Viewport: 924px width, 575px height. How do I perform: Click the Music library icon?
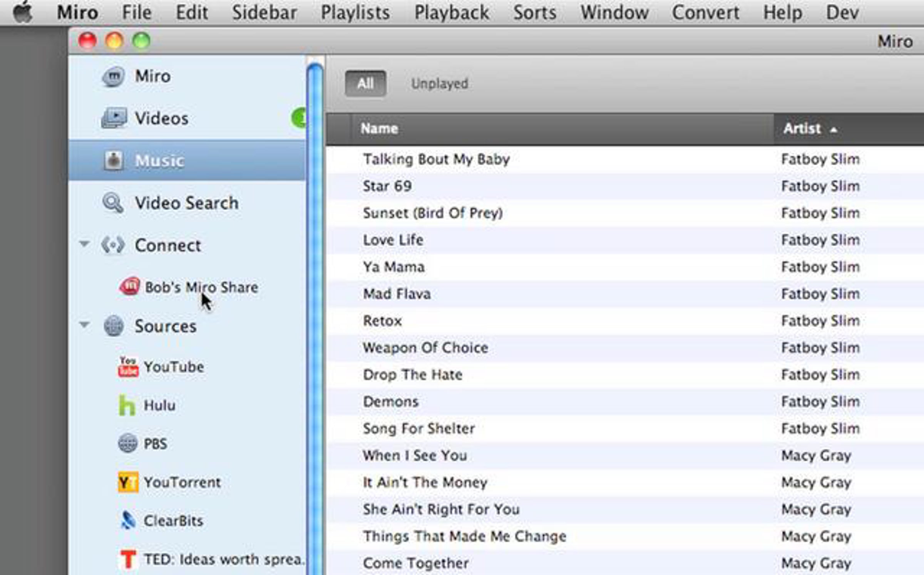pyautogui.click(x=113, y=160)
